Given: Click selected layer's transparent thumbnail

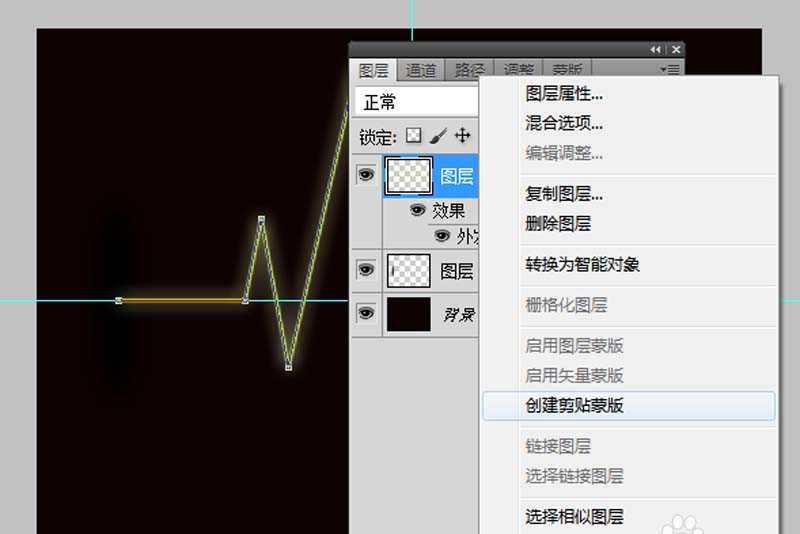Looking at the screenshot, I should [x=409, y=176].
